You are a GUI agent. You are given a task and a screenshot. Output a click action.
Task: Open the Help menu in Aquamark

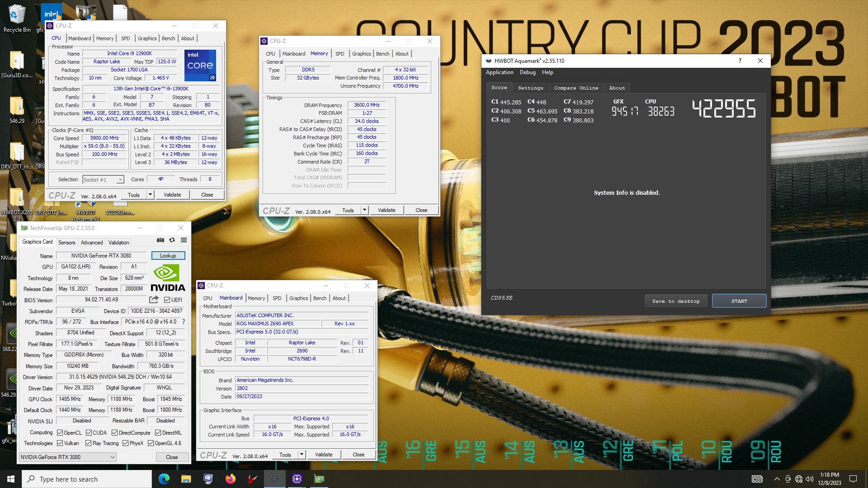click(547, 72)
